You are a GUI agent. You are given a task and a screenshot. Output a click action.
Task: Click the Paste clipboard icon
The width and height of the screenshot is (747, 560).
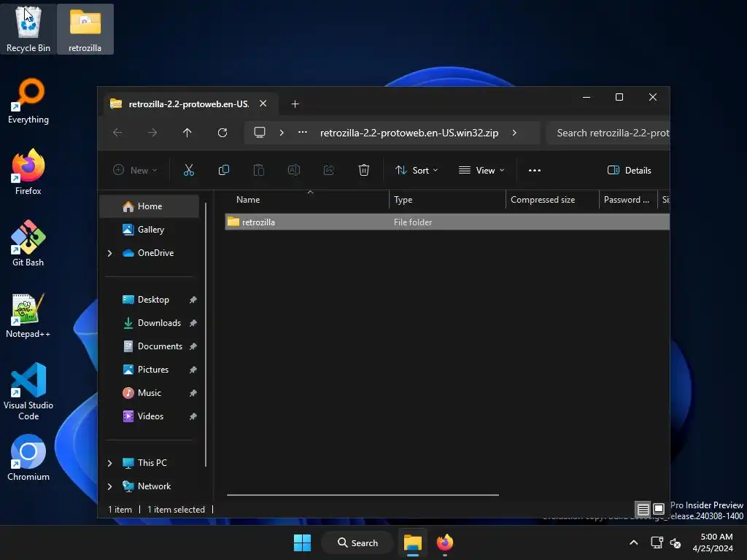[x=259, y=170]
